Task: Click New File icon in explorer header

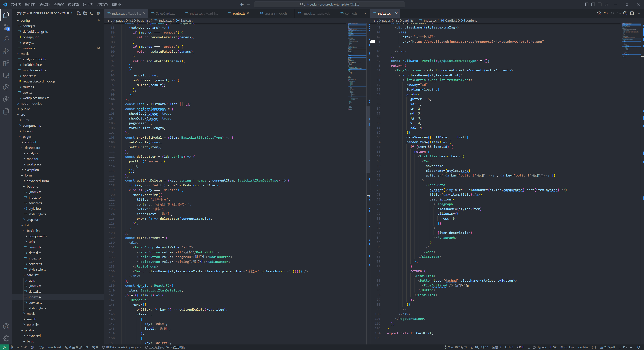Action: click(79, 13)
